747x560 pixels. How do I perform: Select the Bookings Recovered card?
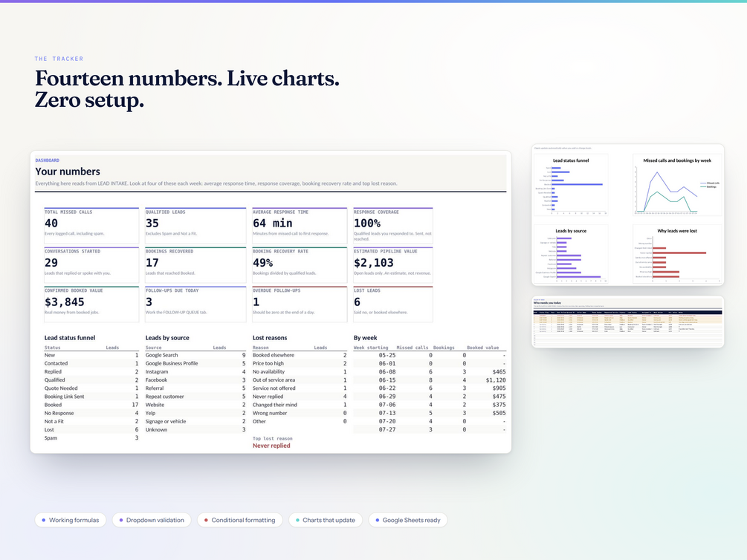coord(195,264)
